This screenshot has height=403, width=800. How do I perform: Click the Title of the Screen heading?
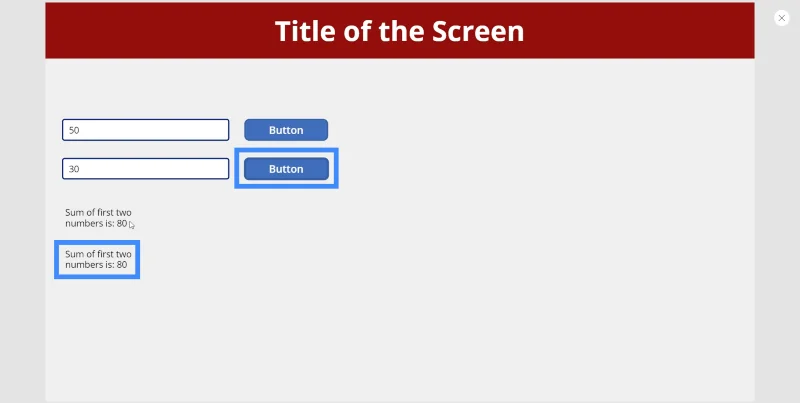399,31
